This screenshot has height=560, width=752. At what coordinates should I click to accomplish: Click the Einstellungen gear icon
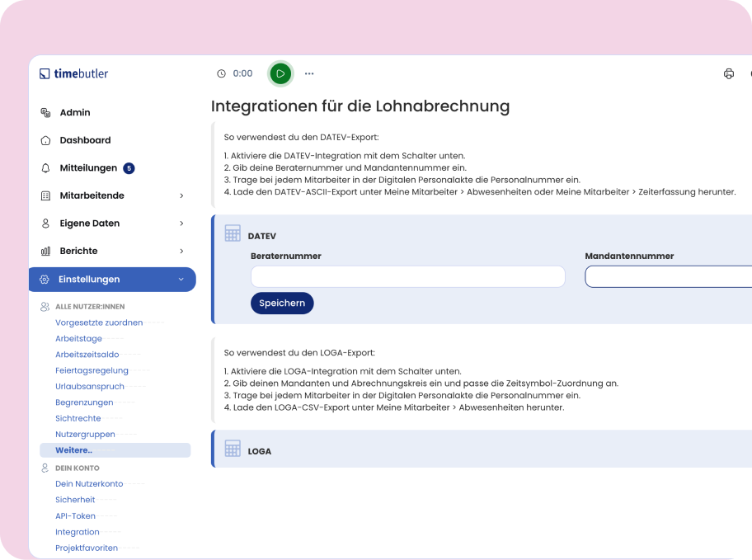[45, 280]
